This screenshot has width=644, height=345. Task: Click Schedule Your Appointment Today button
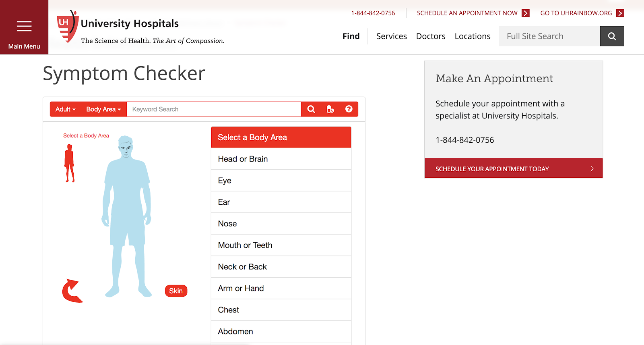click(x=514, y=168)
